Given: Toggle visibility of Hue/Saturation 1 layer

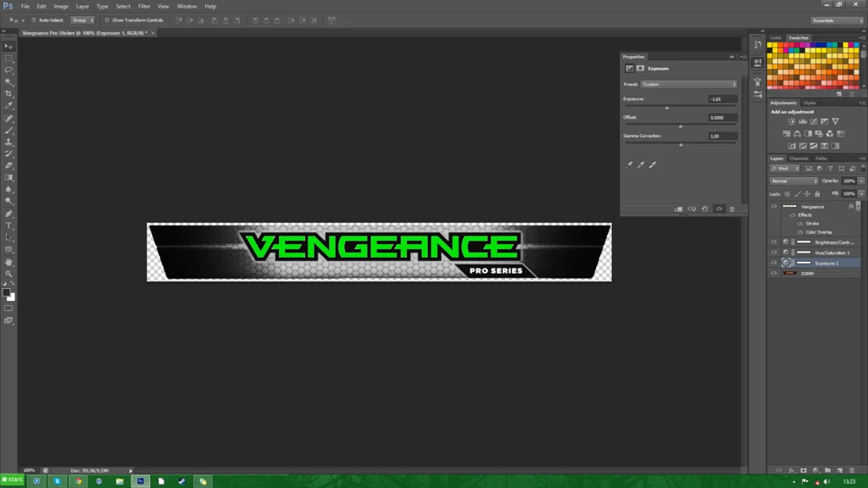Looking at the screenshot, I should click(774, 252).
